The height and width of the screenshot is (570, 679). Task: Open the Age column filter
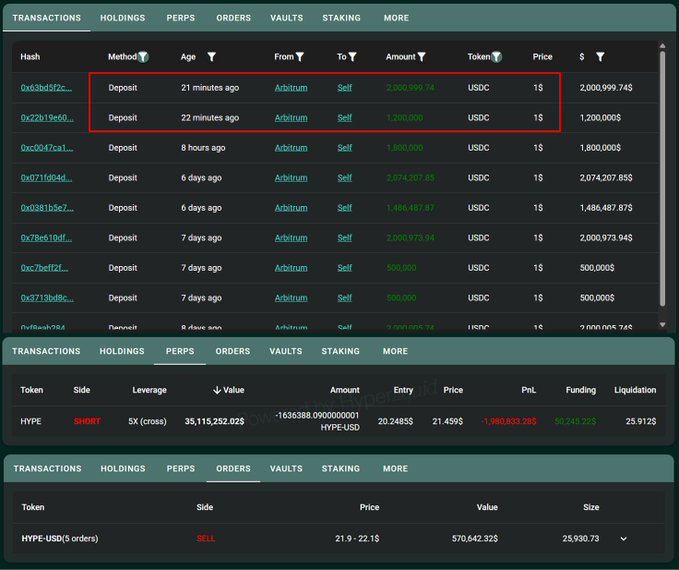tap(211, 57)
